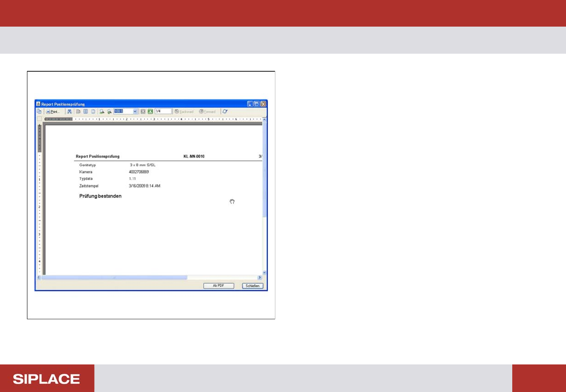Click the Forward navigation button
This screenshot has width=566, height=392.
point(207,112)
